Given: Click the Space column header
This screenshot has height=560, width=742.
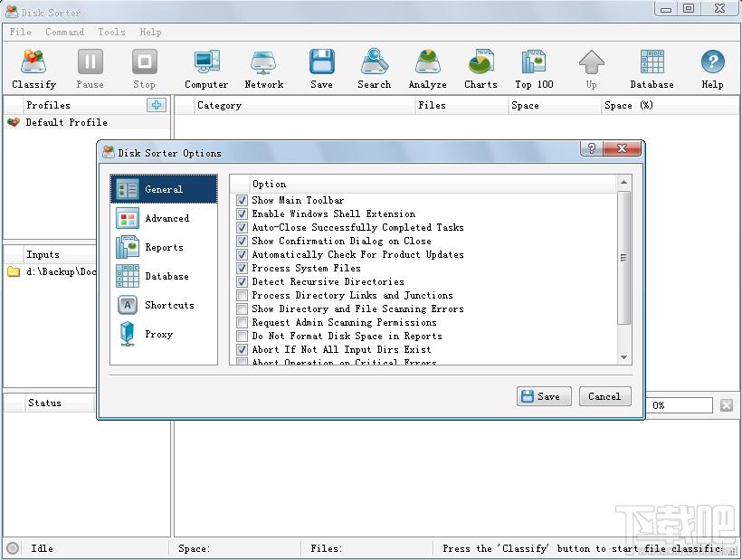Looking at the screenshot, I should tap(555, 105).
